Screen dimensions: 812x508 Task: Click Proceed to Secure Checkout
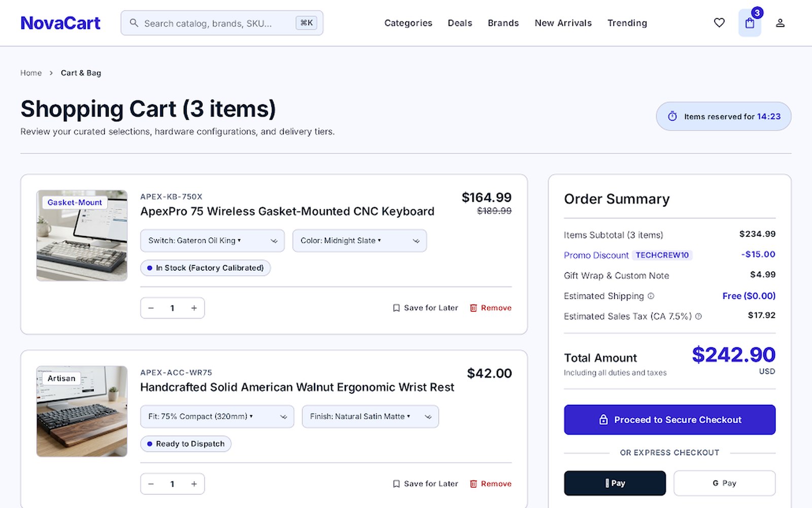pyautogui.click(x=670, y=420)
